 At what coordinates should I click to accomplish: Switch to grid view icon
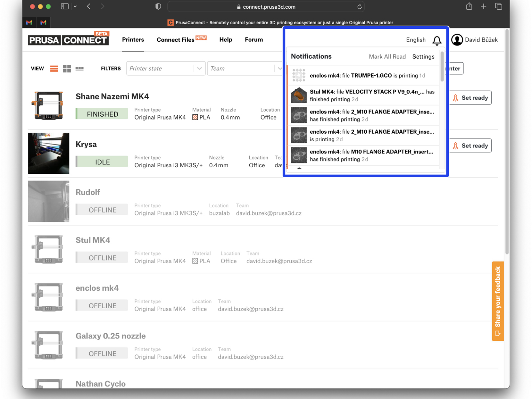click(67, 69)
